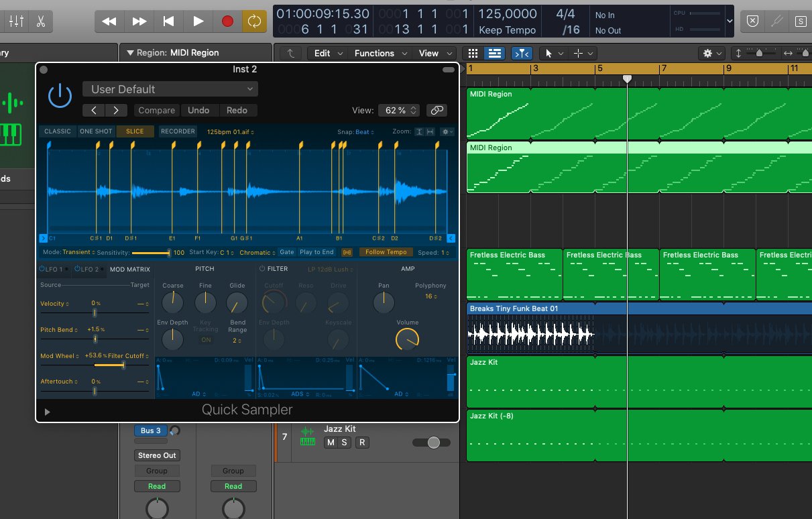
Task: Toggle the Follow Tempo button
Action: [x=386, y=252]
